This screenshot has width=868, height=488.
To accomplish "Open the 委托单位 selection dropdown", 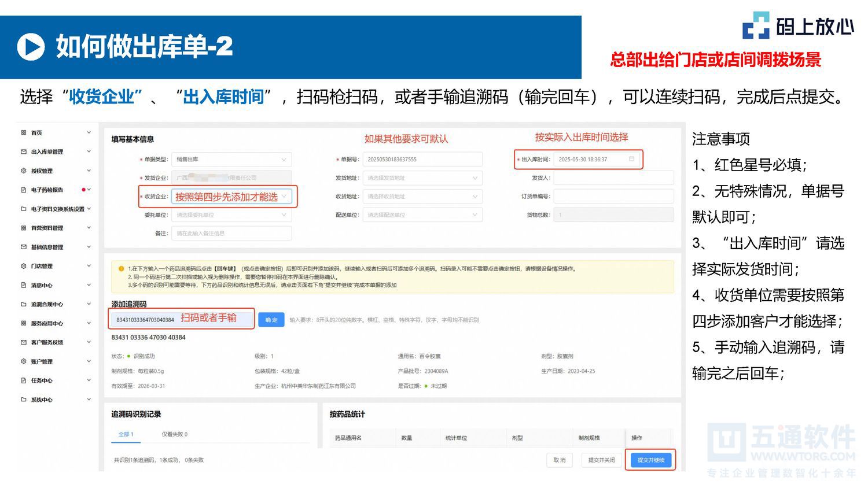I will pyautogui.click(x=231, y=215).
